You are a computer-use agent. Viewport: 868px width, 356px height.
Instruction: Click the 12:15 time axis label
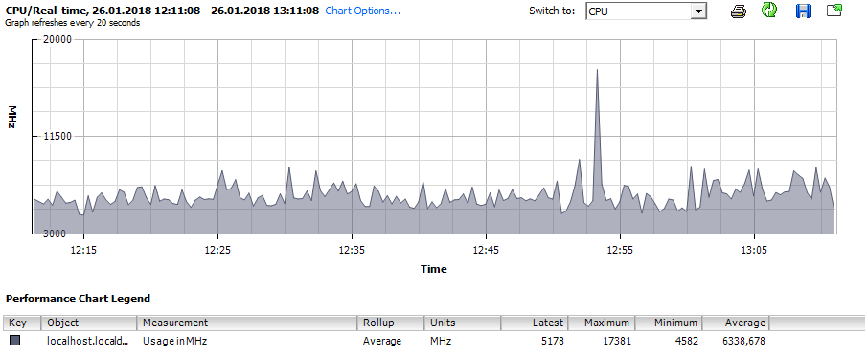pyautogui.click(x=83, y=250)
